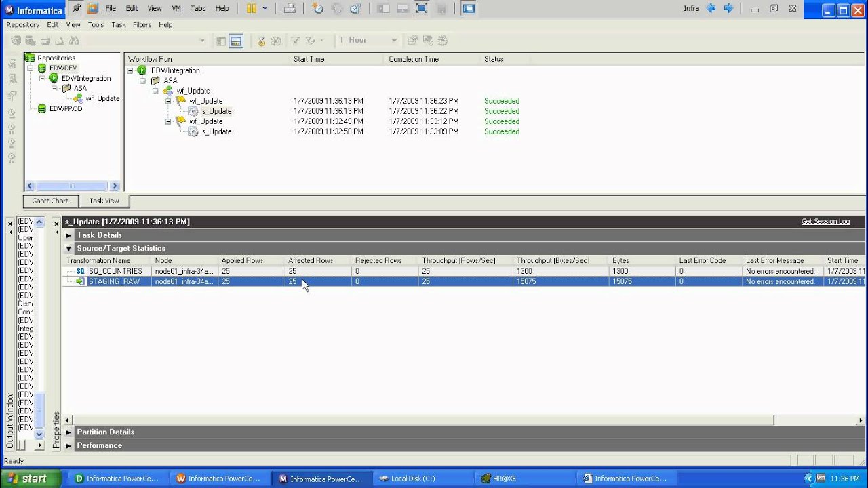The height and width of the screenshot is (488, 868).
Task: Click the first toolbar connect repository icon
Action: (16, 41)
